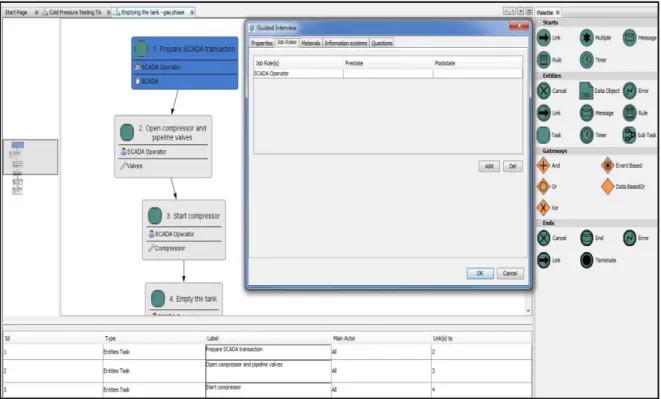The width and height of the screenshot is (661, 399).
Task: Select the Cancel icon under Ends
Action: (544, 238)
